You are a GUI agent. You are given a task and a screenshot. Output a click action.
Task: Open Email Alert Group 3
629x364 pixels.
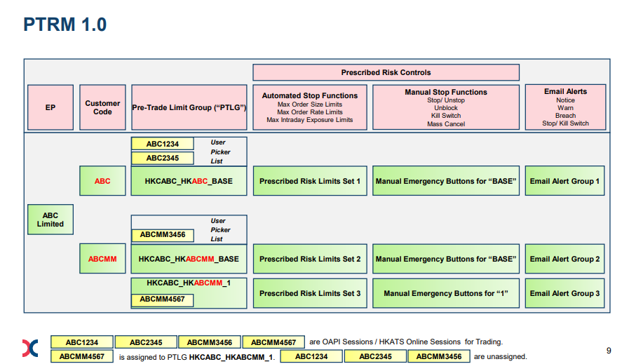tap(564, 293)
